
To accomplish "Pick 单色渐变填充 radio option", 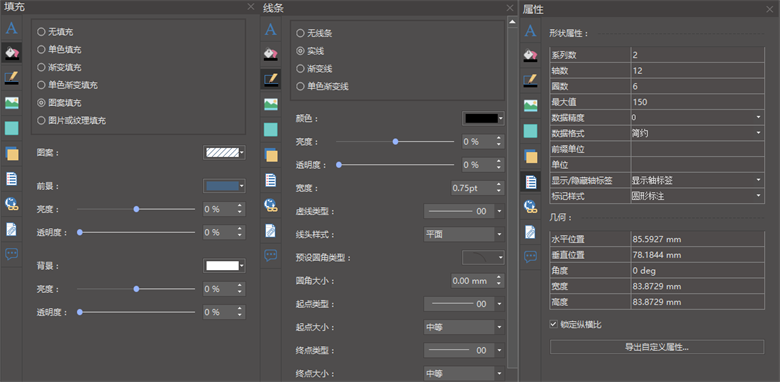I will pos(67,85).
